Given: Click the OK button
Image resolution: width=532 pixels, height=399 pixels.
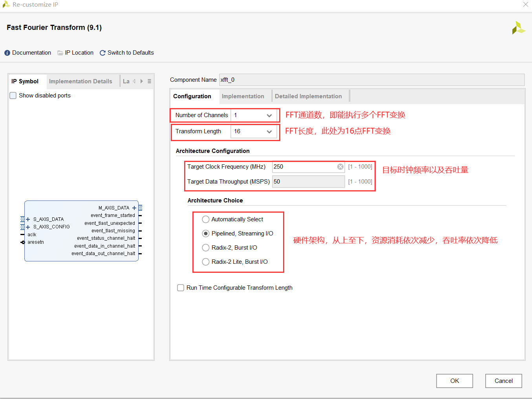Looking at the screenshot, I should [x=455, y=381].
